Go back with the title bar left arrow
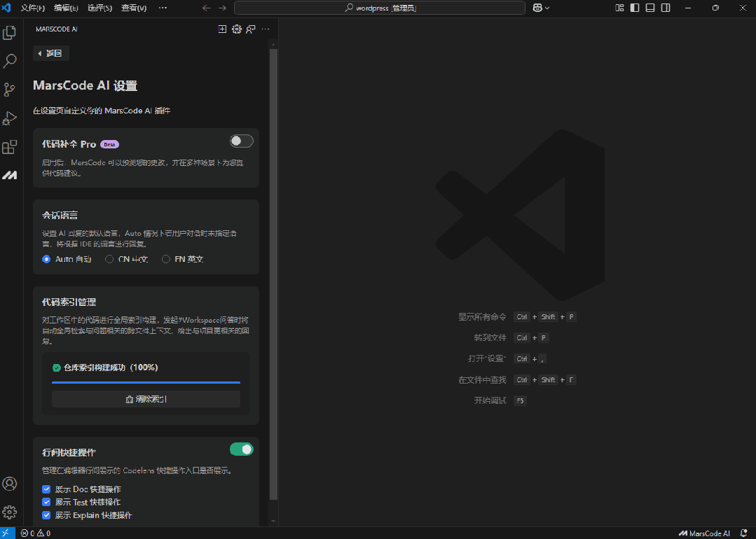Image resolution: width=756 pixels, height=539 pixels. click(207, 8)
